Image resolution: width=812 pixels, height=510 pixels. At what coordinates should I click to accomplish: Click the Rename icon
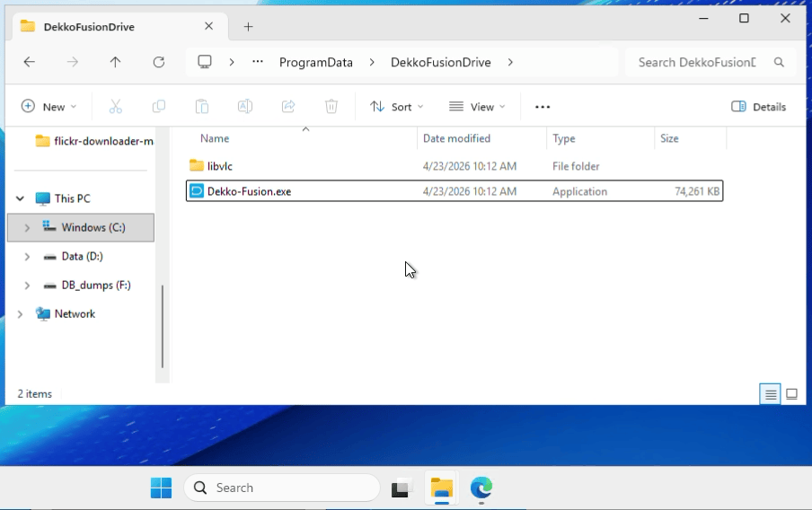point(245,107)
